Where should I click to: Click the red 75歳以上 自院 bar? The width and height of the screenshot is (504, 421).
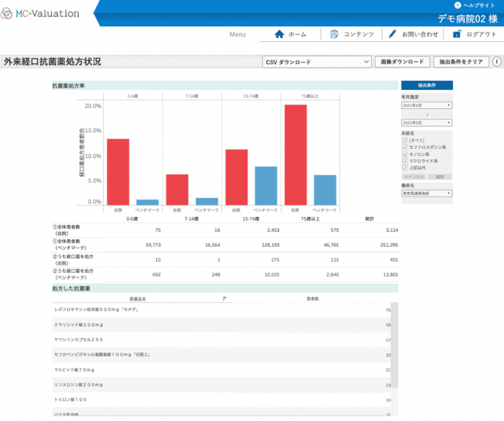(296, 154)
